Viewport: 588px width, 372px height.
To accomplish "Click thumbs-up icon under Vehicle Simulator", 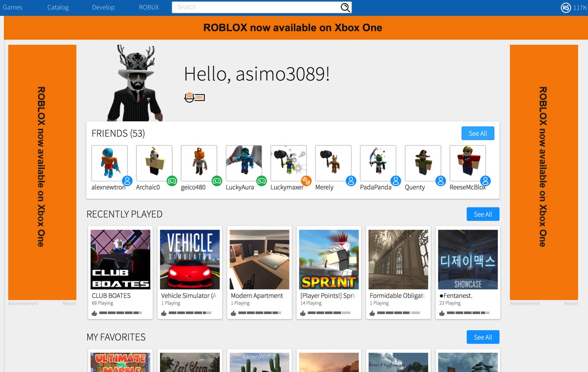I will (x=164, y=313).
